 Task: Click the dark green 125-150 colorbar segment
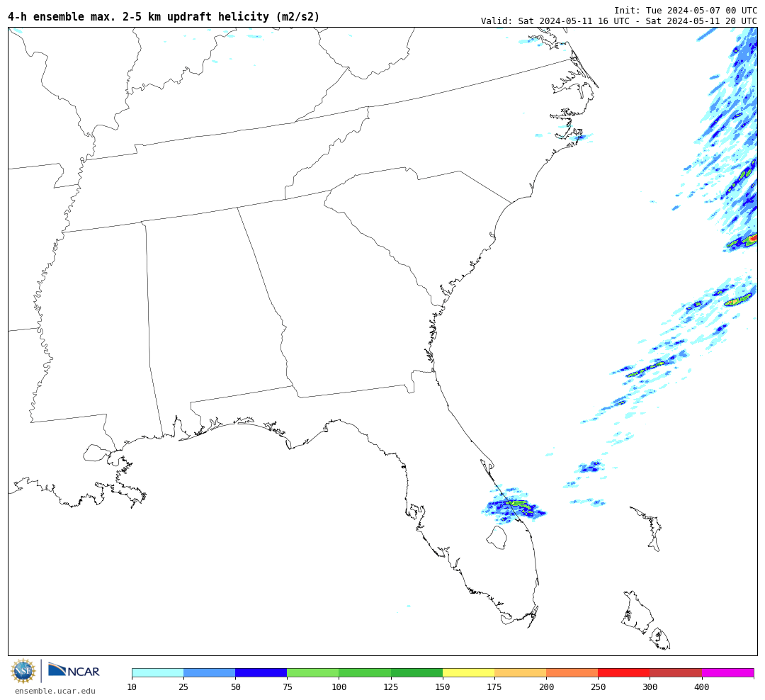pos(416,672)
